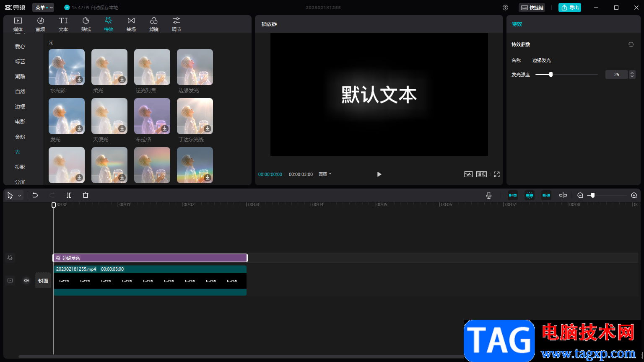Screen dimensions: 644x362
Task: Open the 调节 adjustment tab
Action: pos(177,24)
